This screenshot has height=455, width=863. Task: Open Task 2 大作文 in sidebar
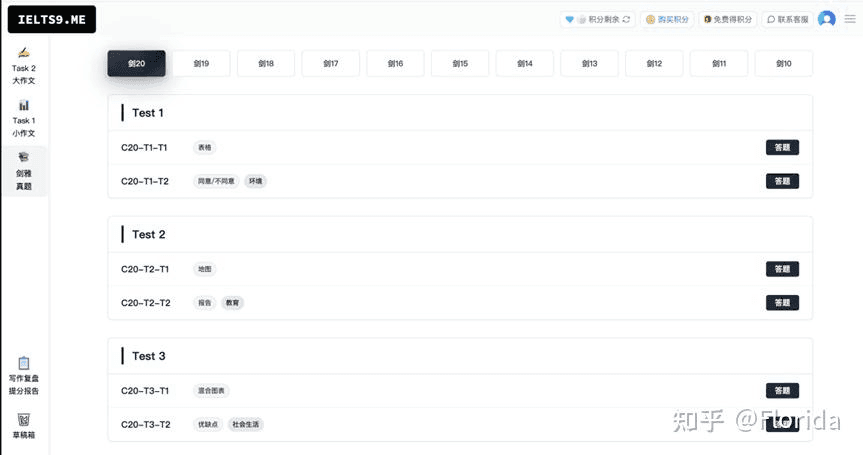tap(23, 66)
